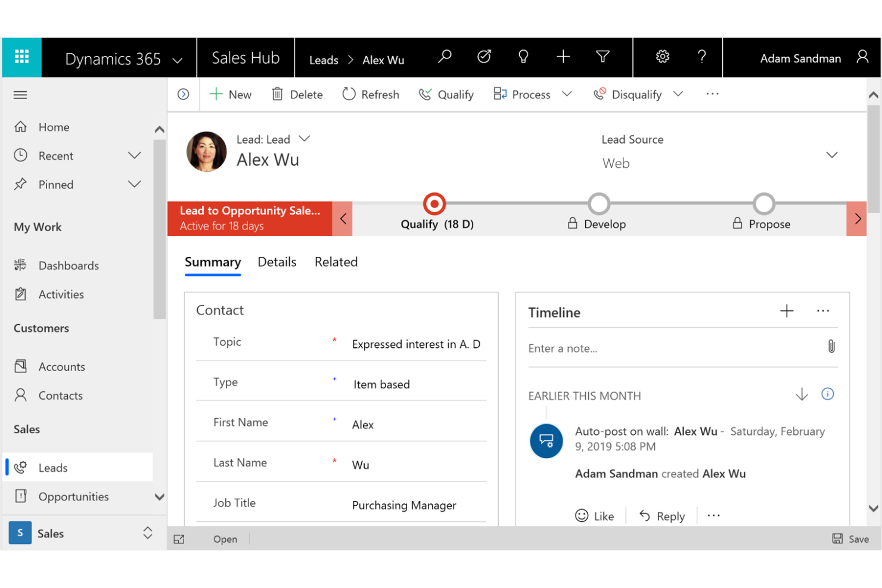This screenshot has width=882, height=588.
Task: Click the Enter a note field
Action: tap(675, 349)
